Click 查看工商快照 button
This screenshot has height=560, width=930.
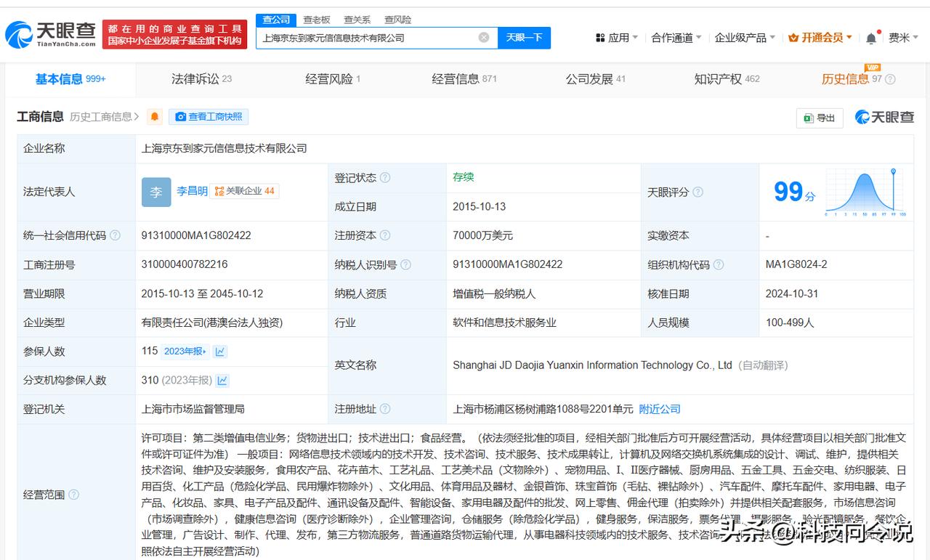point(209,117)
